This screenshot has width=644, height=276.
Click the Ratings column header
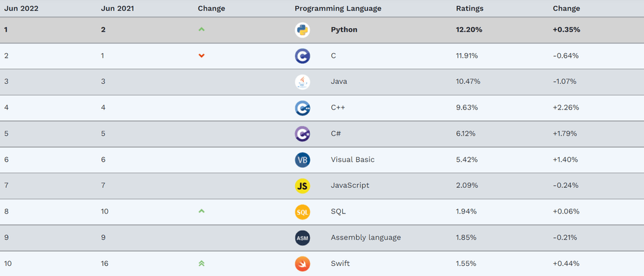(x=470, y=9)
